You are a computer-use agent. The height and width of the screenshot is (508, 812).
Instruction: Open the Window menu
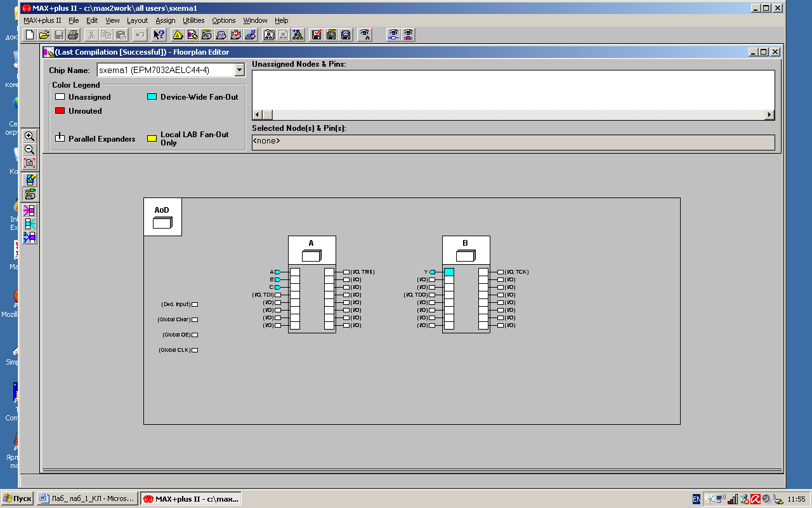click(256, 20)
